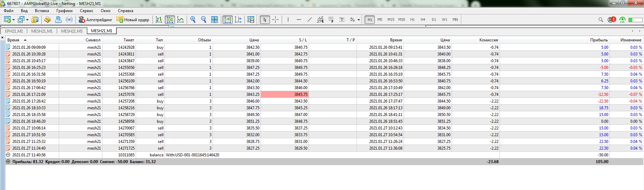Select the crosshair tool
This screenshot has width=644, height=190.
click(275, 20)
